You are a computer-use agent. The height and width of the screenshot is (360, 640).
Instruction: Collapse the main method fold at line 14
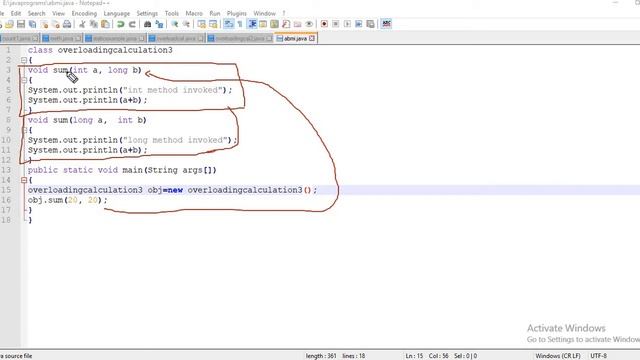(x=24, y=180)
